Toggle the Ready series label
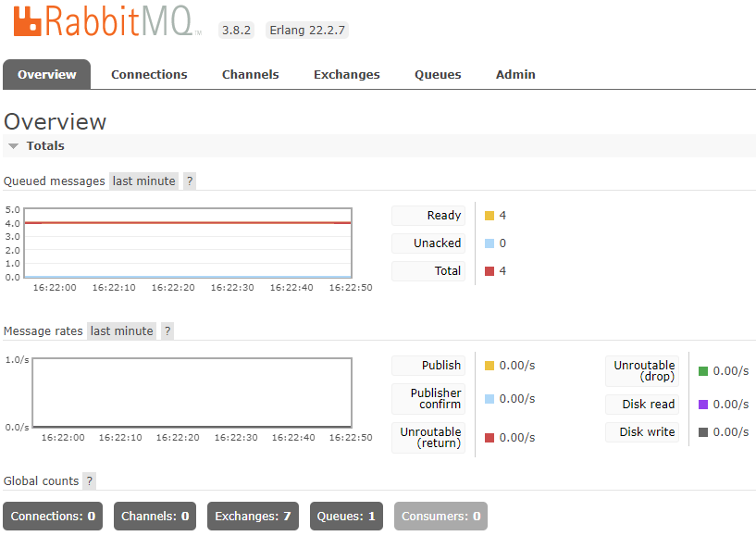 pos(428,216)
